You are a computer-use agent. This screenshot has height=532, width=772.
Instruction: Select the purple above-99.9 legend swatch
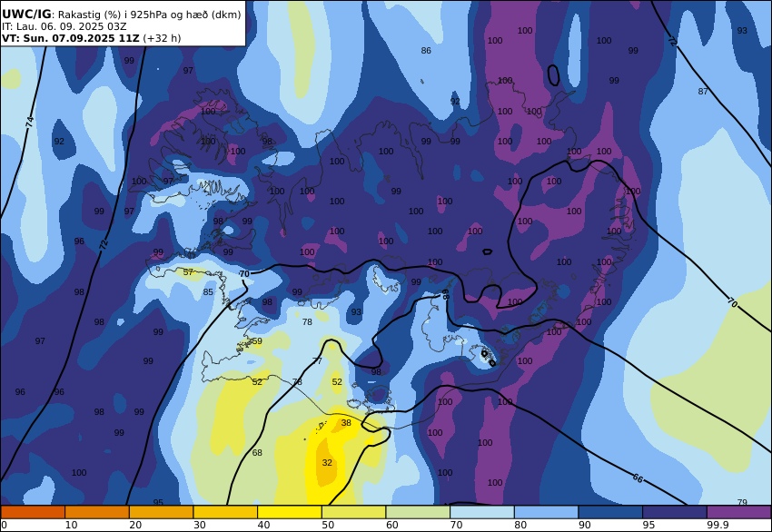coord(739,512)
